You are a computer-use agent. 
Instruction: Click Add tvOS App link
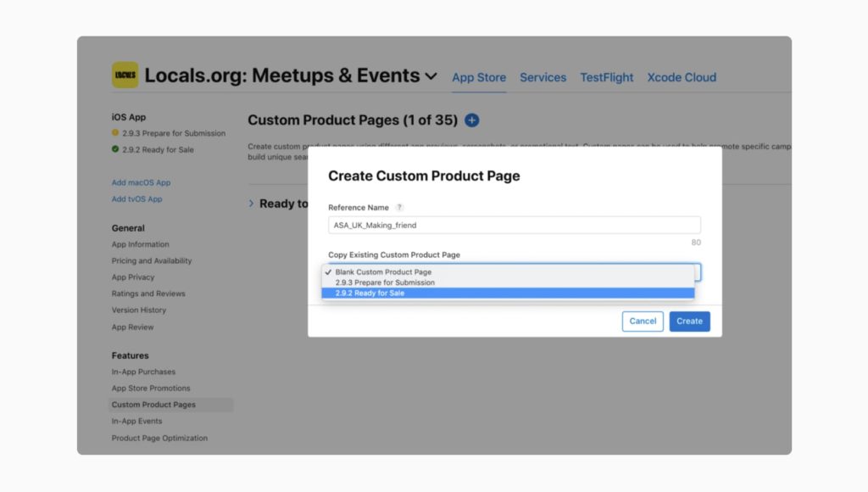click(136, 198)
